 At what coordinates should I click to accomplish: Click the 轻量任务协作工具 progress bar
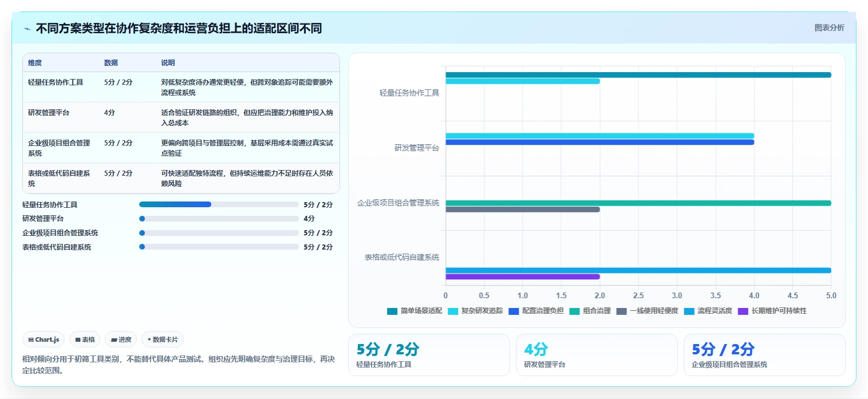pos(219,204)
